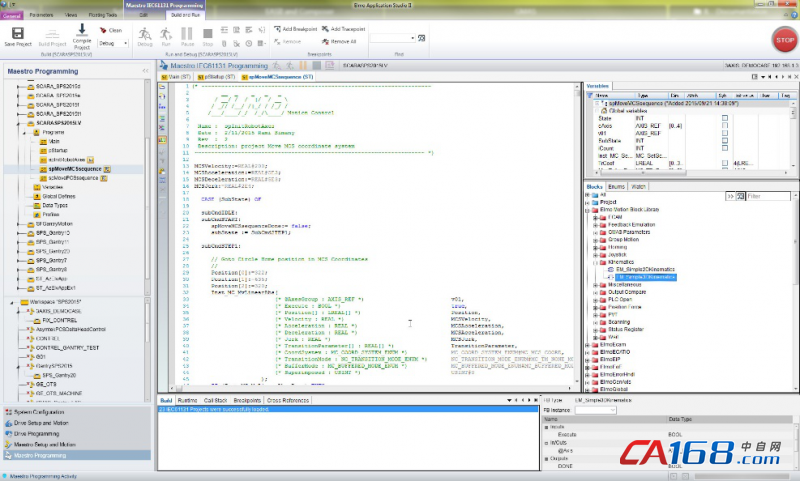Viewport: 800px width, 481px height.
Task: Select Maestro Programming activity button
Action: coord(77,455)
